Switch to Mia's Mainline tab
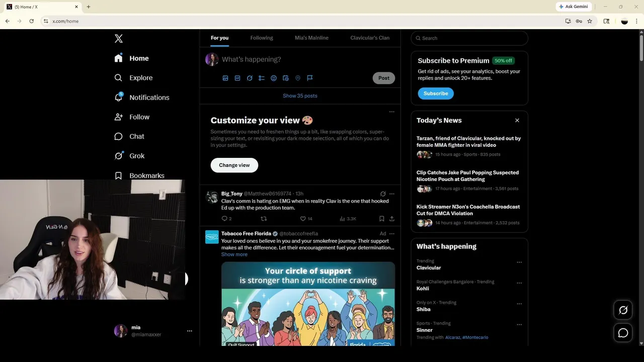 (311, 38)
